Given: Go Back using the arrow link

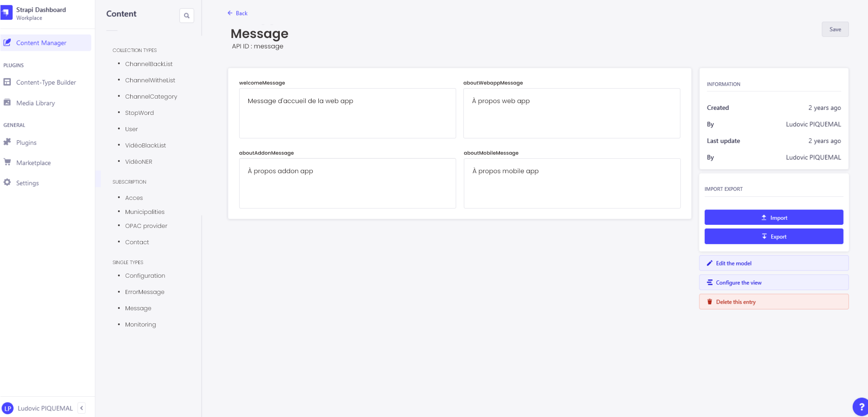Looking at the screenshot, I should click(x=237, y=13).
